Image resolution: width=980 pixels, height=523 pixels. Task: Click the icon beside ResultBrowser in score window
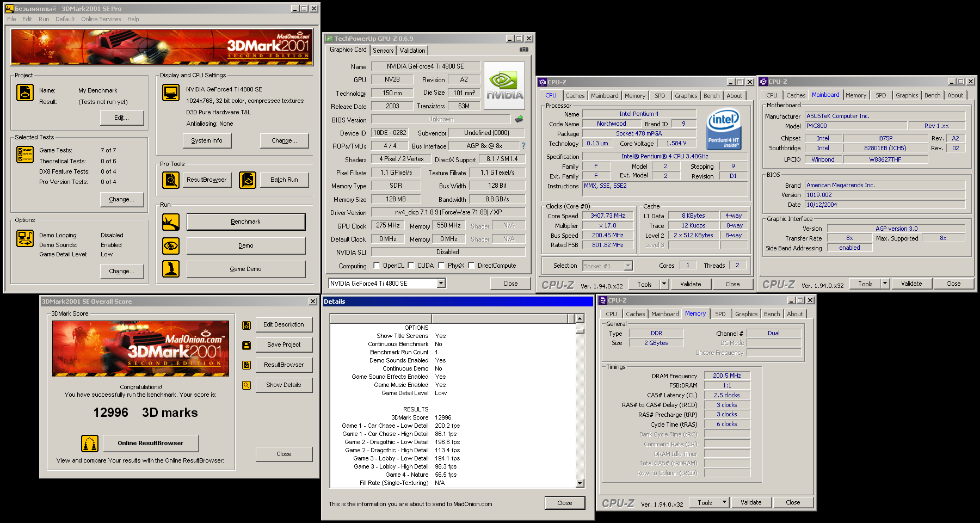(x=246, y=365)
